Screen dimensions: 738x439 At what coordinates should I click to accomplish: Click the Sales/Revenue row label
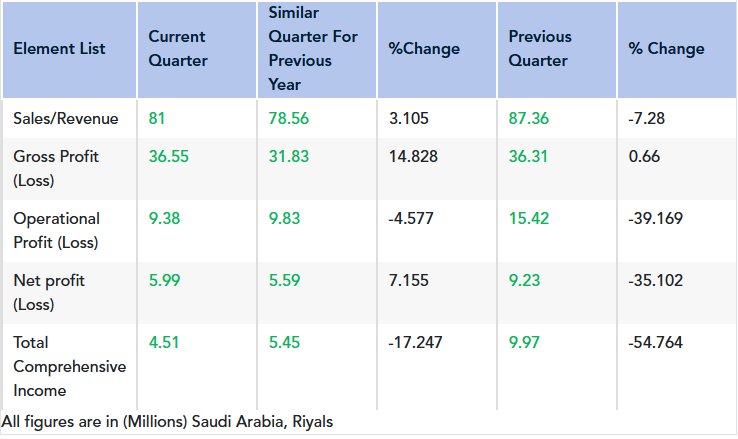[x=66, y=119]
